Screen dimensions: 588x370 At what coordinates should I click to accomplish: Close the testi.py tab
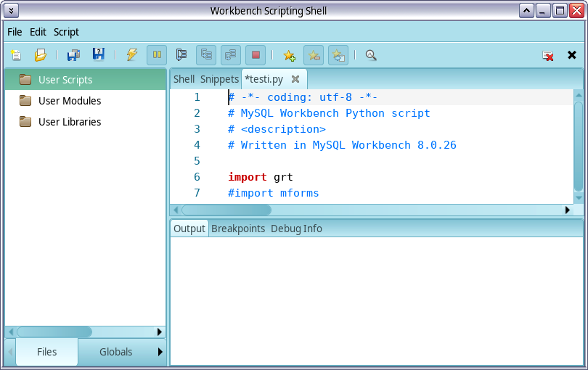[295, 79]
